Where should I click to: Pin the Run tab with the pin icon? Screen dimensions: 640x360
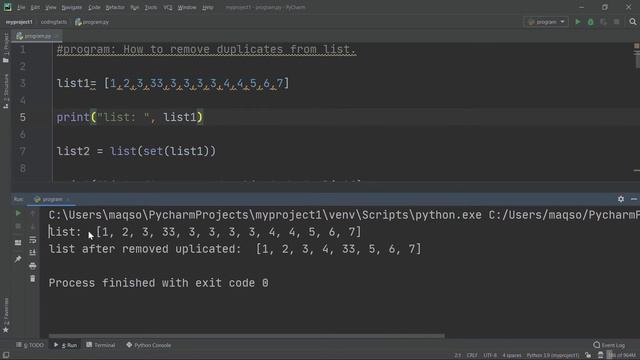(x=18, y=259)
